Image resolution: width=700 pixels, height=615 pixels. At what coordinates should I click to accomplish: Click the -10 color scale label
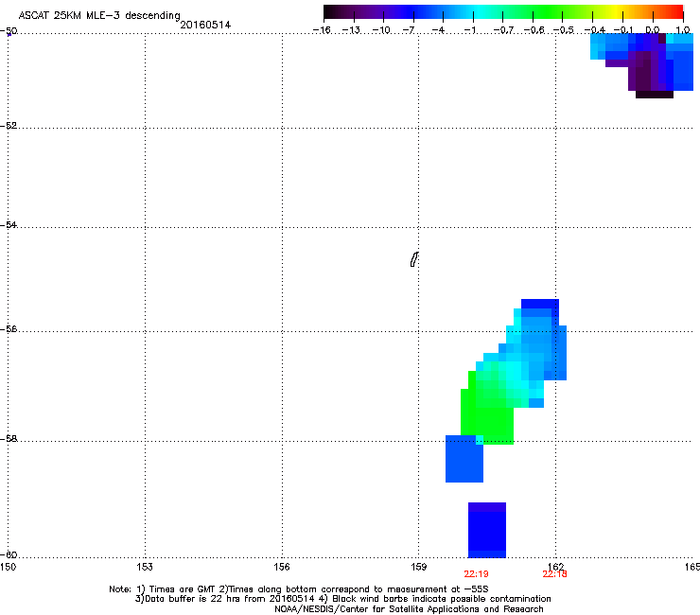tap(381, 30)
